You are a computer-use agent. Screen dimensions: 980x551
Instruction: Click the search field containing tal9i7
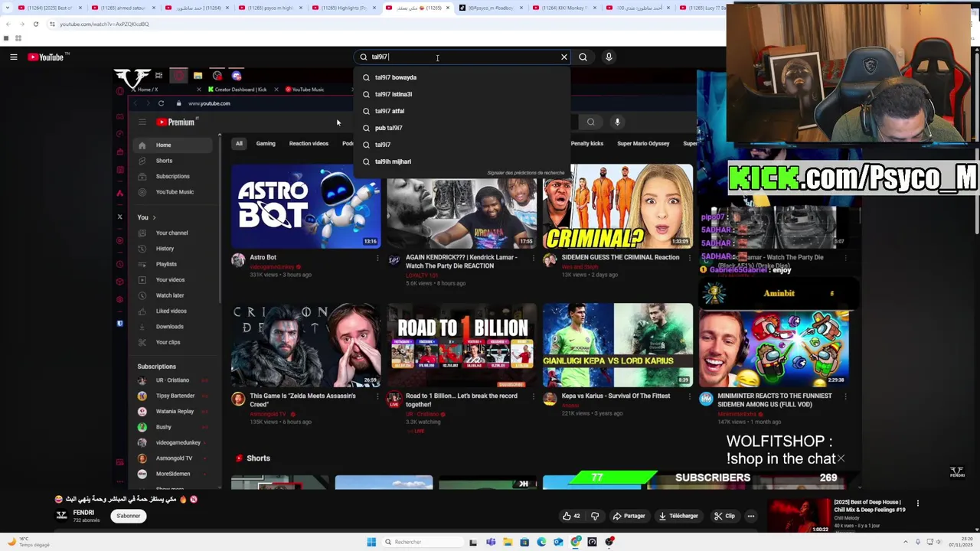[463, 57]
